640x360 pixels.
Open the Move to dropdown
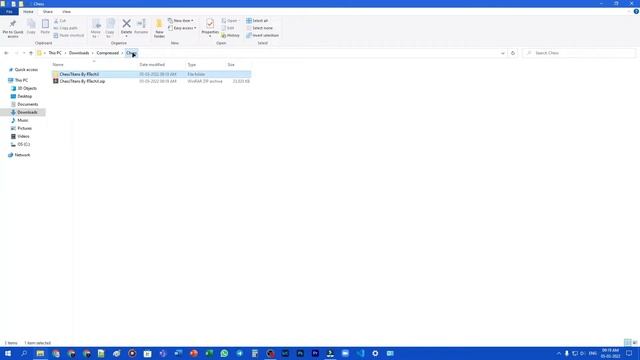(96, 29)
